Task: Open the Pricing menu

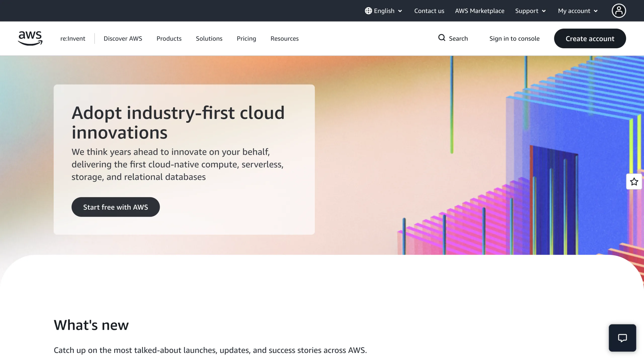Action: [246, 38]
